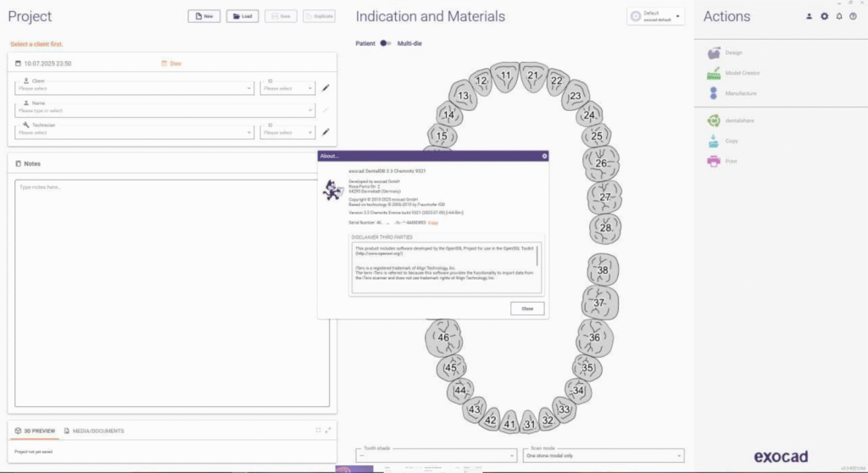Select lower incisor 31
This screenshot has height=473, width=868.
[529, 424]
